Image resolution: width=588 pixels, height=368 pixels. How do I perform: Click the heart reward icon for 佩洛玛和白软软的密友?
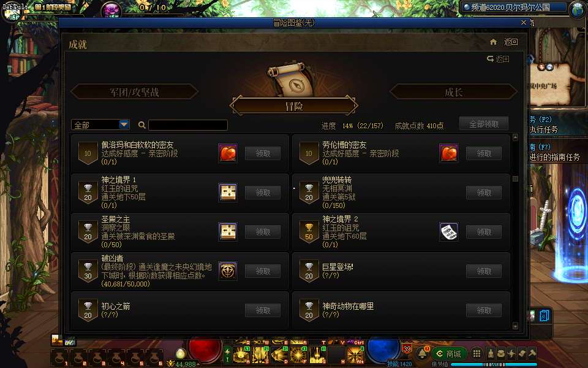[x=228, y=153]
